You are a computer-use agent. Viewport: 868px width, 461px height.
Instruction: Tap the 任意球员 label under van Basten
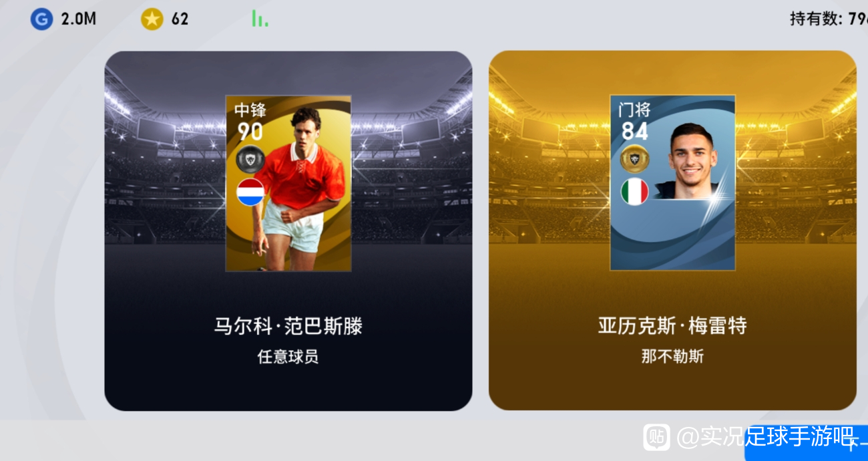tap(288, 357)
